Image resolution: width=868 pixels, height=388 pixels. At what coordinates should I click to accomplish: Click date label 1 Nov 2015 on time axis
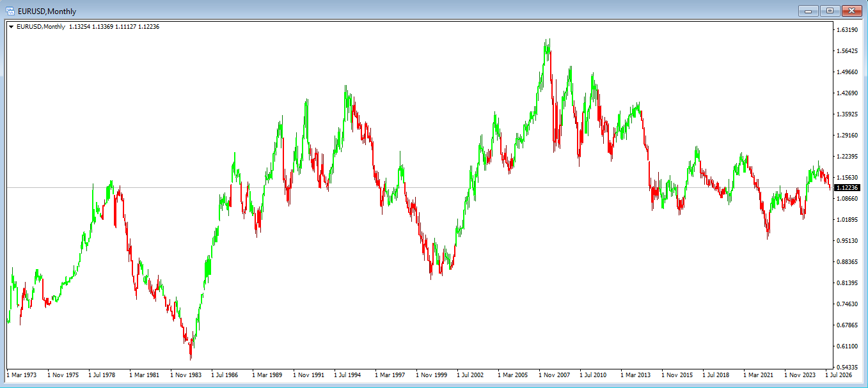[x=677, y=375]
